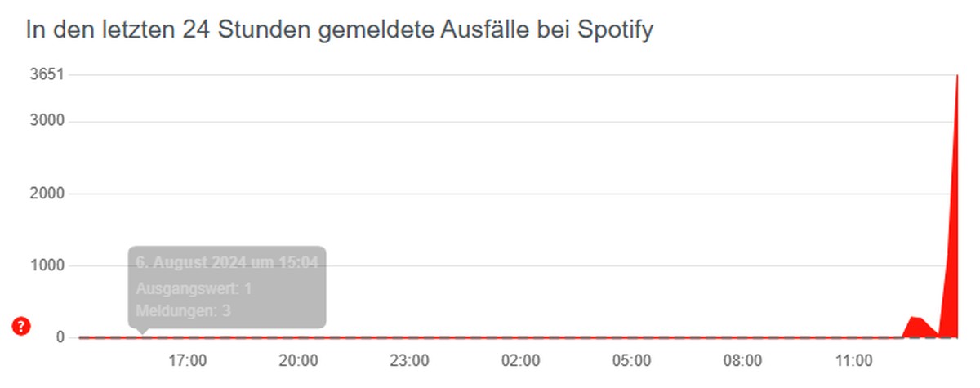Click the 20:00 time axis label
This screenshot has height=388, width=980.
(298, 359)
